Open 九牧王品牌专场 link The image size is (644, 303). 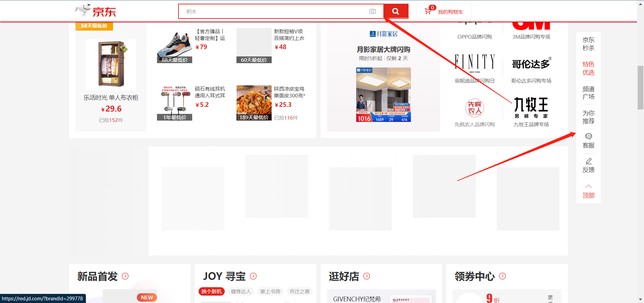coord(531,124)
